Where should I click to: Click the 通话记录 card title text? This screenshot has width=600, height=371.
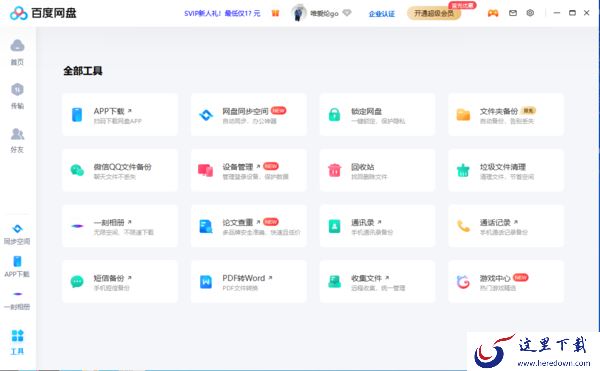tap(495, 222)
